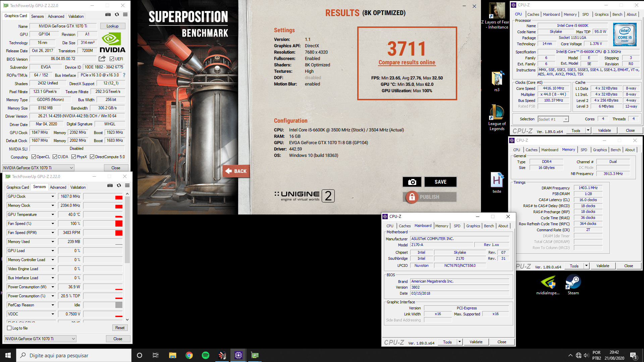Enable the Log to file checkbox
The height and width of the screenshot is (362, 644).
[x=9, y=328]
